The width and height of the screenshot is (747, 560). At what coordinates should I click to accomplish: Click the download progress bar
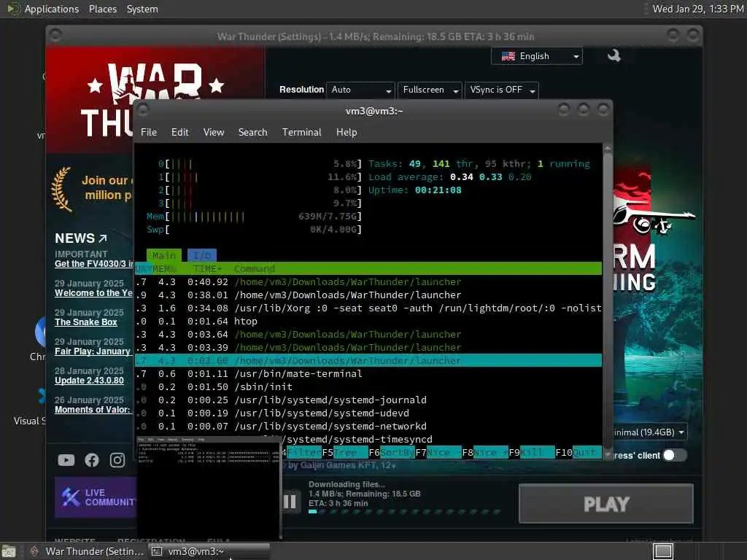click(405, 512)
